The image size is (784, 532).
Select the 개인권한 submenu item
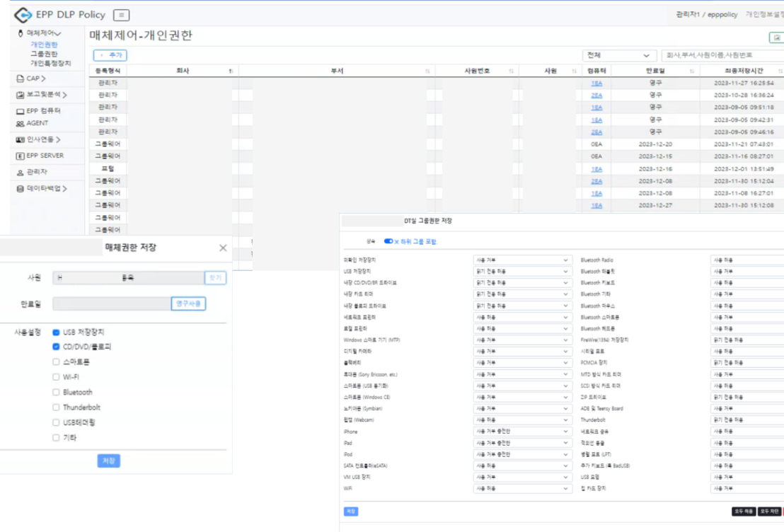point(44,45)
